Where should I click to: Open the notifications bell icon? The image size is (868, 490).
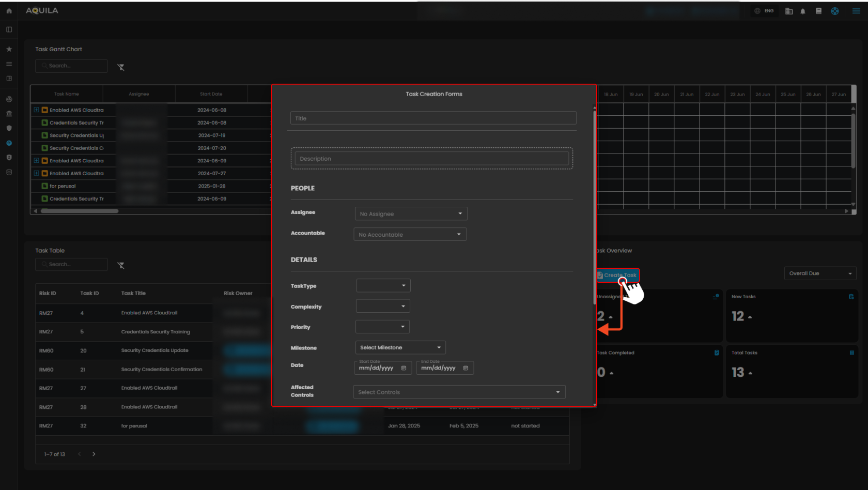coord(803,11)
